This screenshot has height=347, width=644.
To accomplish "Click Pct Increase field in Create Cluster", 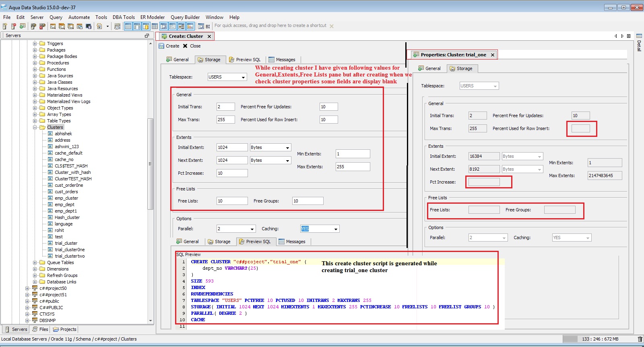I will pos(232,173).
